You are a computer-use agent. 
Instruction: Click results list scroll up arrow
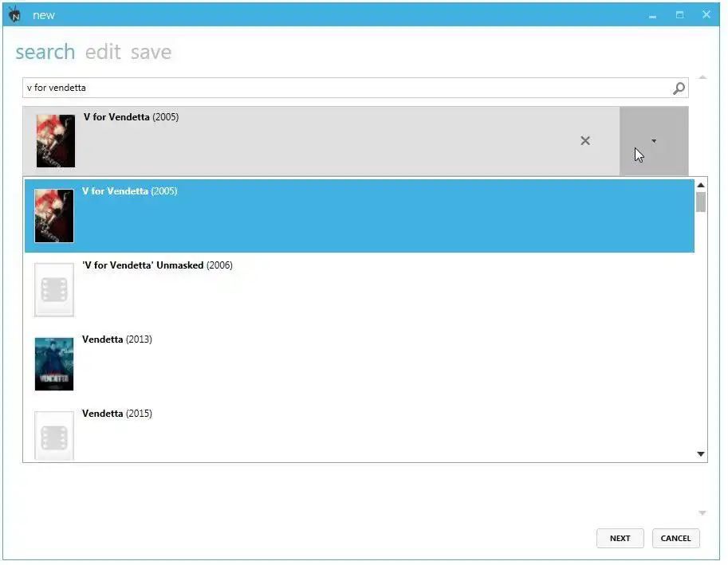tap(701, 185)
